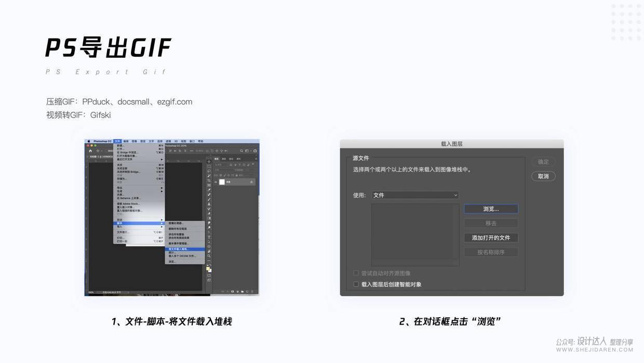The height and width of the screenshot is (363, 644).
Task: Click the Home icon in options bar
Action: coord(90,151)
